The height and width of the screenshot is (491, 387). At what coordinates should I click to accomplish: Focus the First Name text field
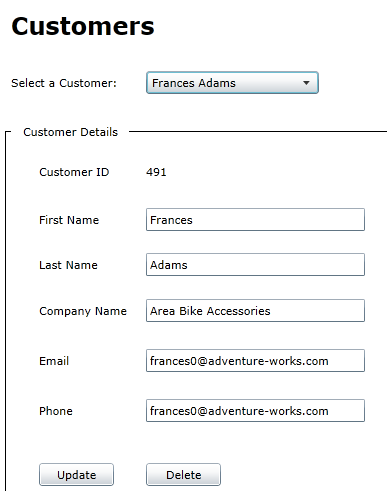pyautogui.click(x=255, y=220)
